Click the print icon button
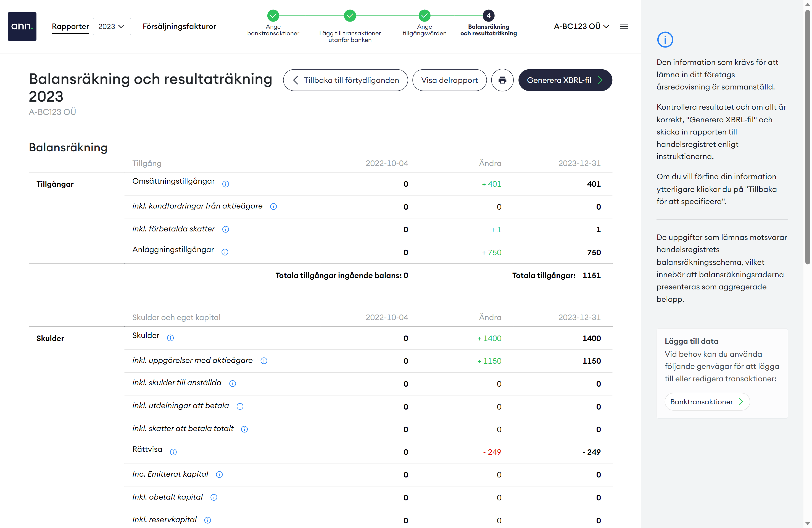The image size is (812, 528). pos(502,80)
